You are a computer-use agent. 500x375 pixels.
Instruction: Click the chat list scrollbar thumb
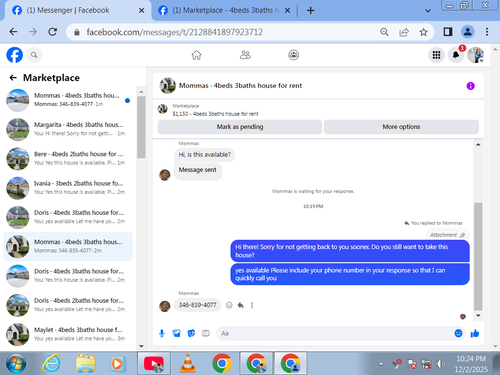(141, 127)
